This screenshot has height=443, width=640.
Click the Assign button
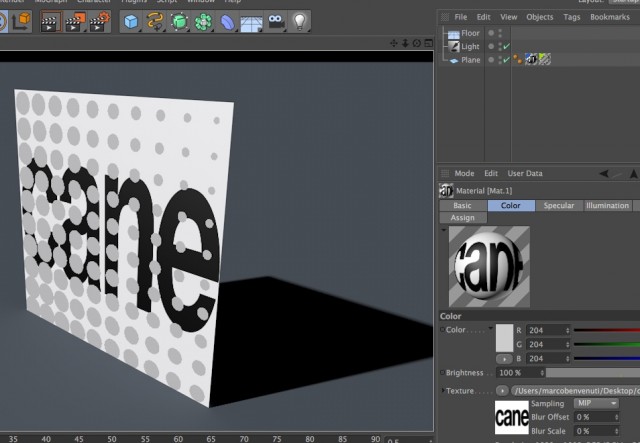[462, 218]
